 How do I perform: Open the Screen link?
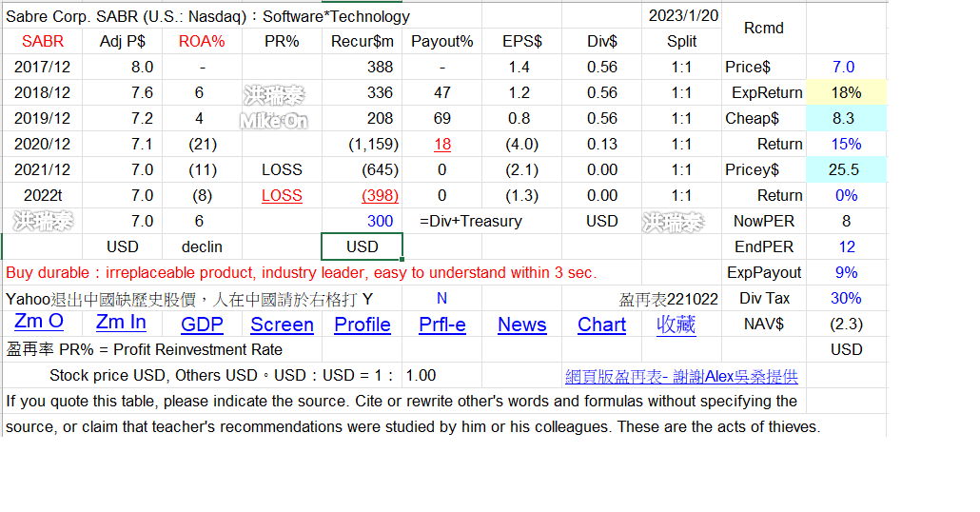tap(282, 325)
